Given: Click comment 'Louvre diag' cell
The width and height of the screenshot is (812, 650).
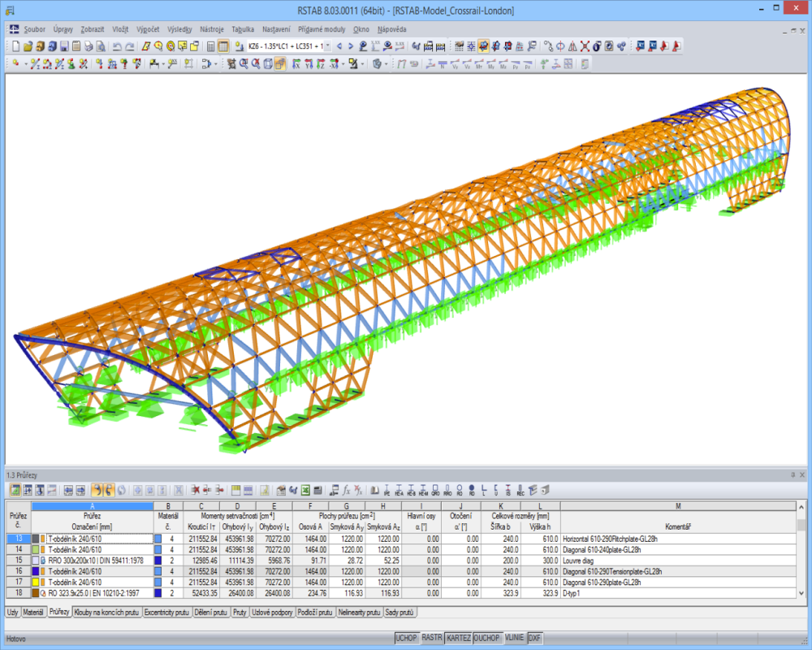Looking at the screenshot, I should tap(678, 561).
